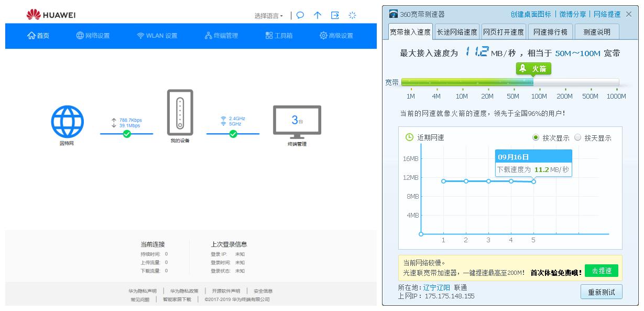Switch to the 网页打开速度 tab
The width and height of the screenshot is (644, 311).
click(x=504, y=32)
